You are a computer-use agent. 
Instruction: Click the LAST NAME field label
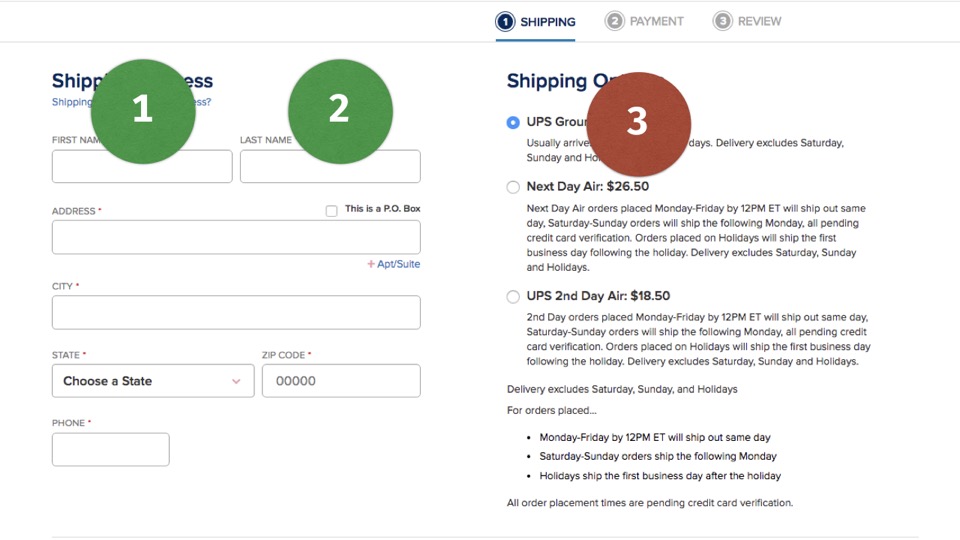click(x=266, y=140)
